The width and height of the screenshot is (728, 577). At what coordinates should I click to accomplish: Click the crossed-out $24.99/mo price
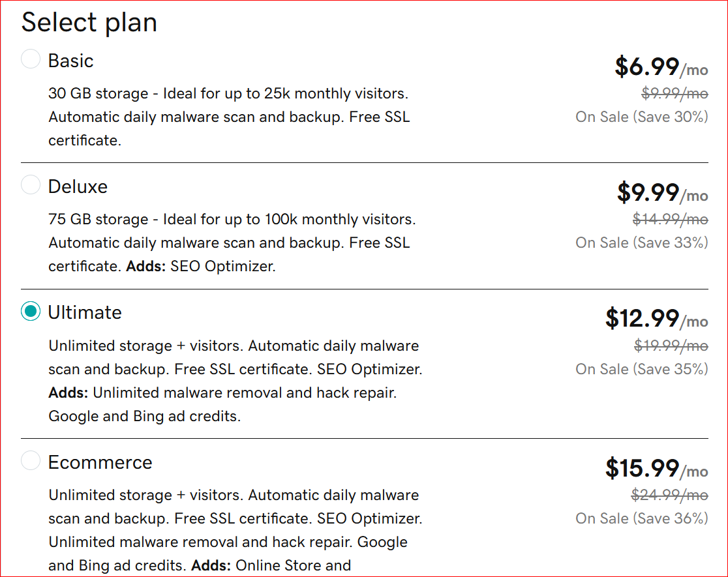[669, 495]
